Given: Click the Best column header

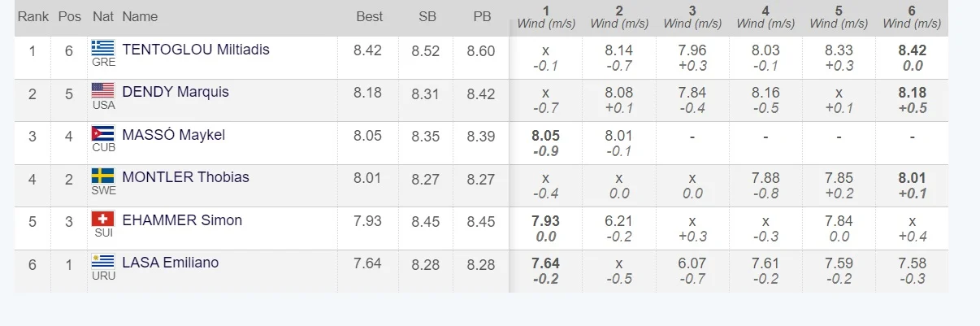Looking at the screenshot, I should pyautogui.click(x=370, y=16).
